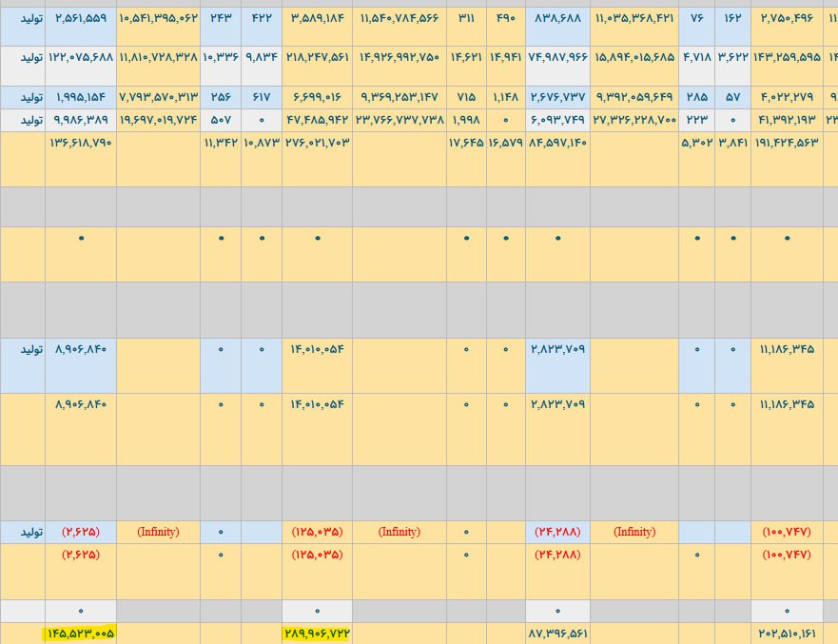Viewport: 838px width, 644px height.
Task: Select the cell with value ۱۶,۵۷۹
Action: pyautogui.click(x=505, y=144)
